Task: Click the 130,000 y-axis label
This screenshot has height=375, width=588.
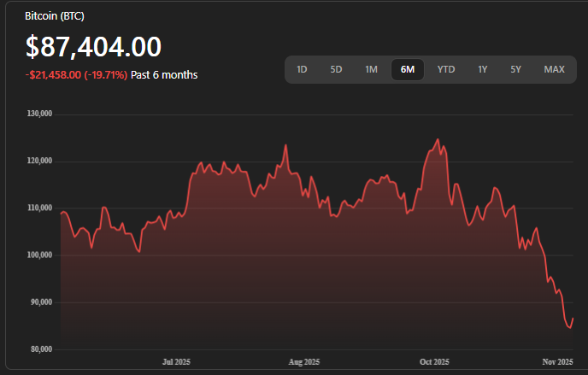Action: point(40,114)
